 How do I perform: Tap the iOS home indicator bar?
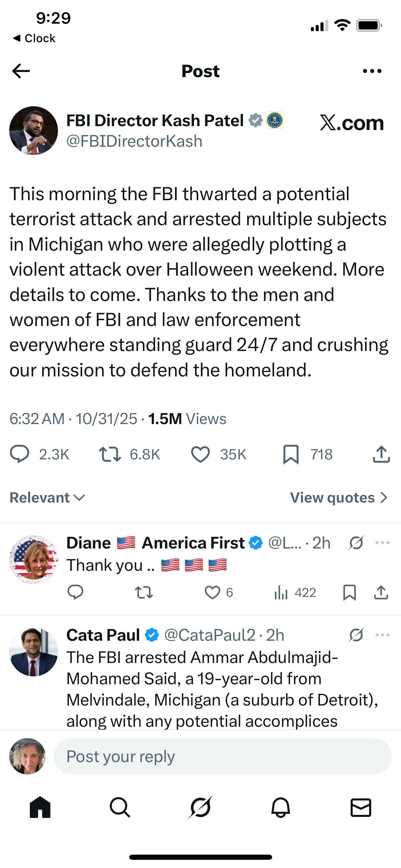(200, 857)
